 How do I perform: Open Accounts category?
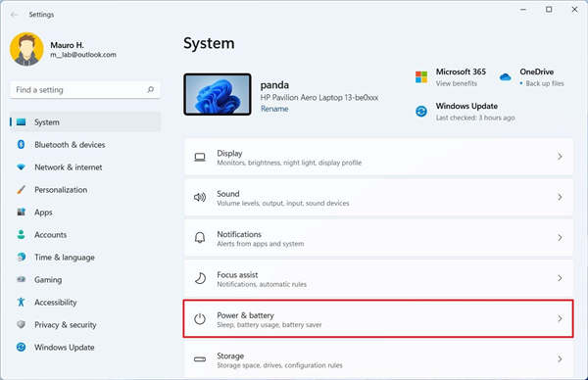(x=85, y=235)
